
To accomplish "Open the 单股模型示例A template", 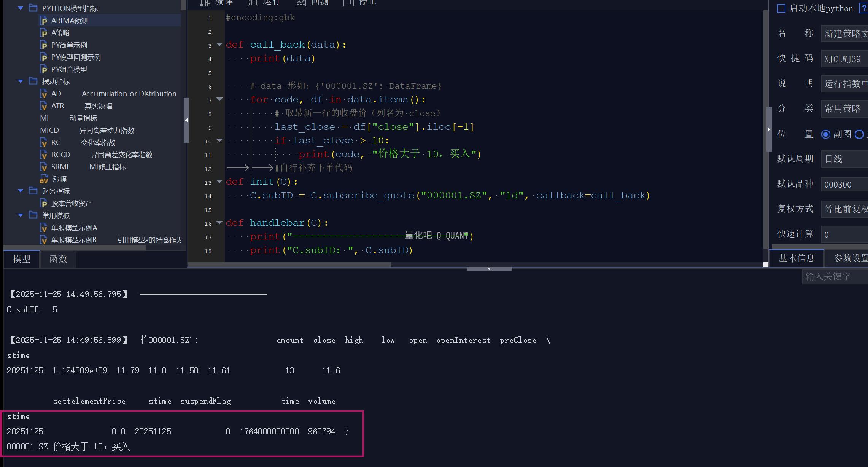I will point(74,228).
